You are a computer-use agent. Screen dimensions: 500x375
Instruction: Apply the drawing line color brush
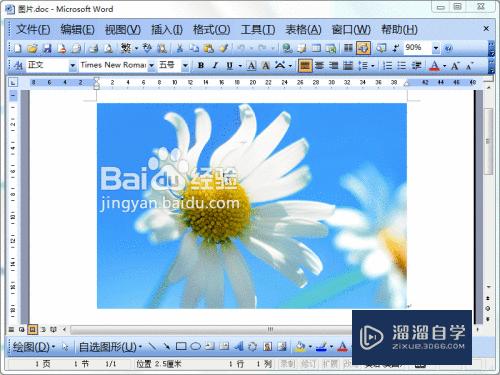click(x=321, y=347)
